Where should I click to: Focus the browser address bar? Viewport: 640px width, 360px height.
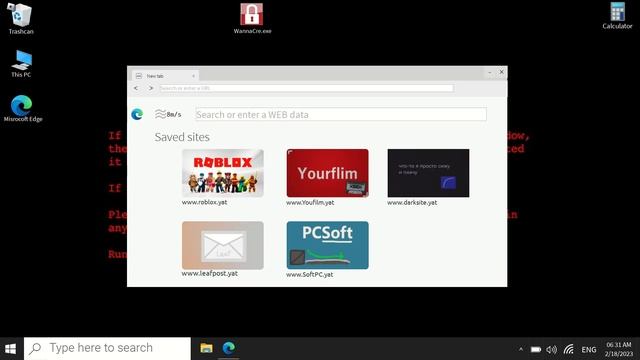pyautogui.click(x=307, y=88)
